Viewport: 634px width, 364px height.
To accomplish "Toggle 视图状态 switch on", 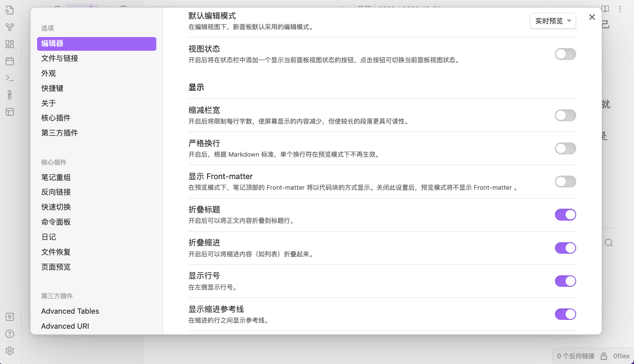I will click(x=566, y=54).
